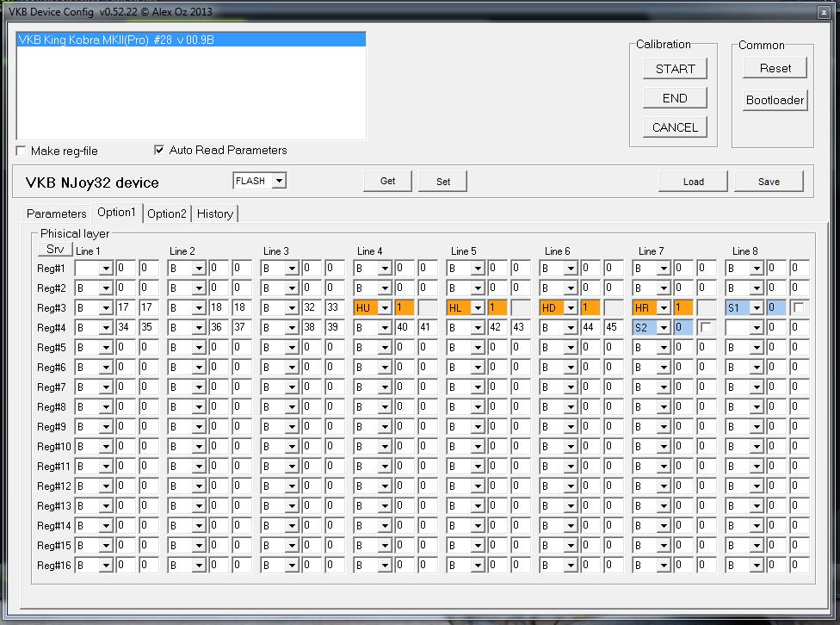
Task: Click the Get button
Action: tap(388, 181)
